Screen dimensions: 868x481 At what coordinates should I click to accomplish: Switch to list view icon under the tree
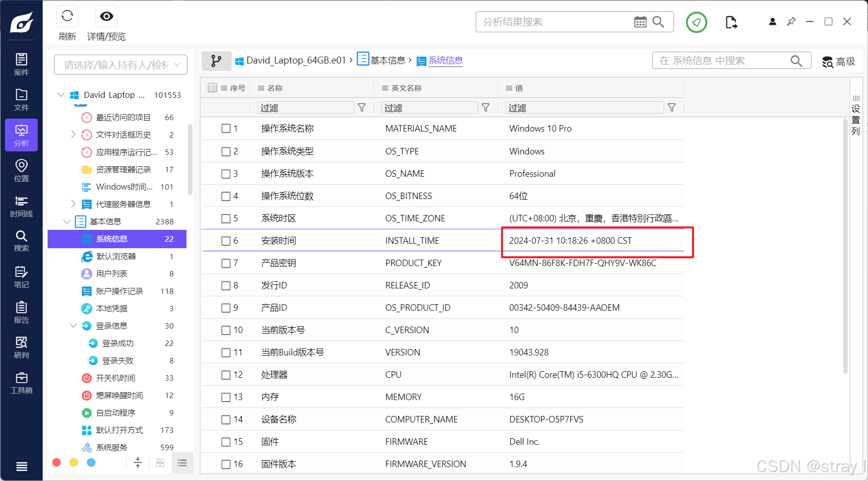pos(183,463)
